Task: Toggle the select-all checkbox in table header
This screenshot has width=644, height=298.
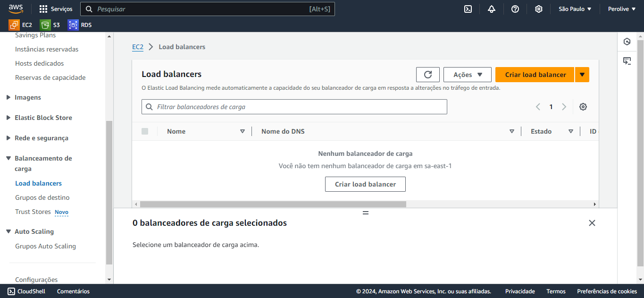Action: (x=145, y=131)
